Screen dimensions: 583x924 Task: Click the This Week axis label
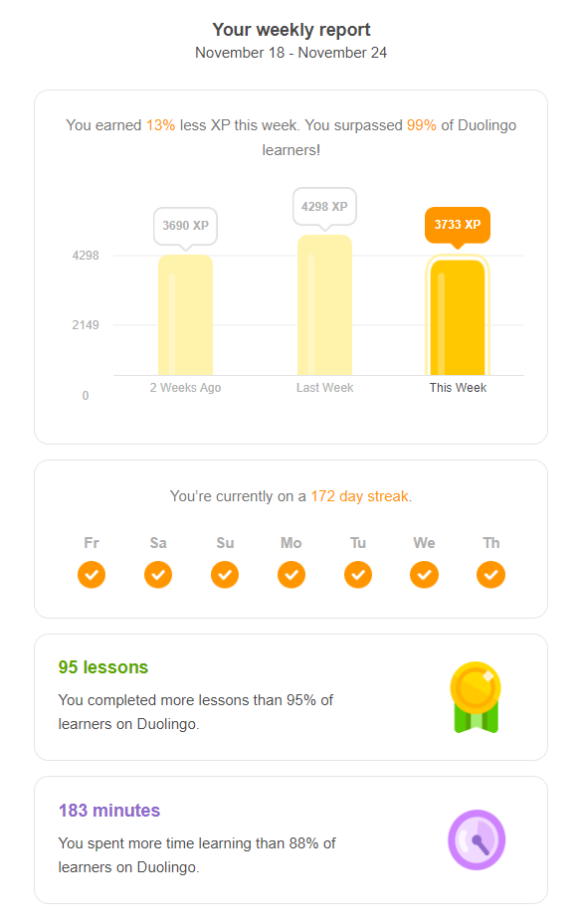458,388
